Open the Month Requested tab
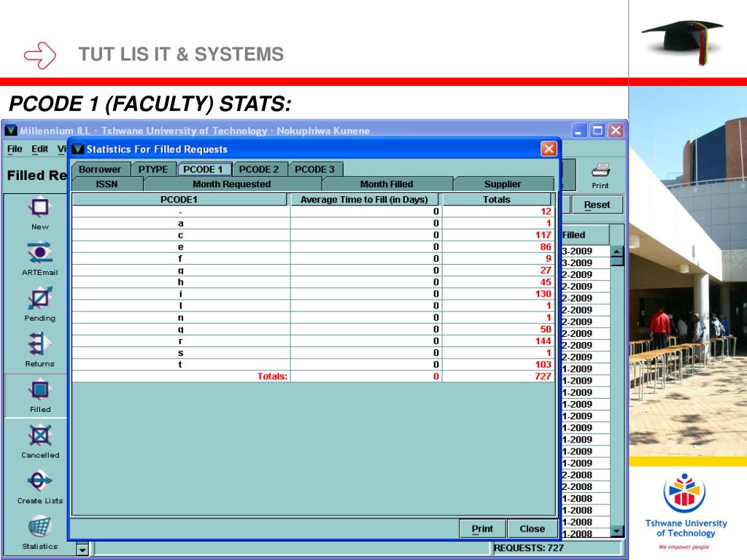This screenshot has height=560, width=747. (232, 184)
